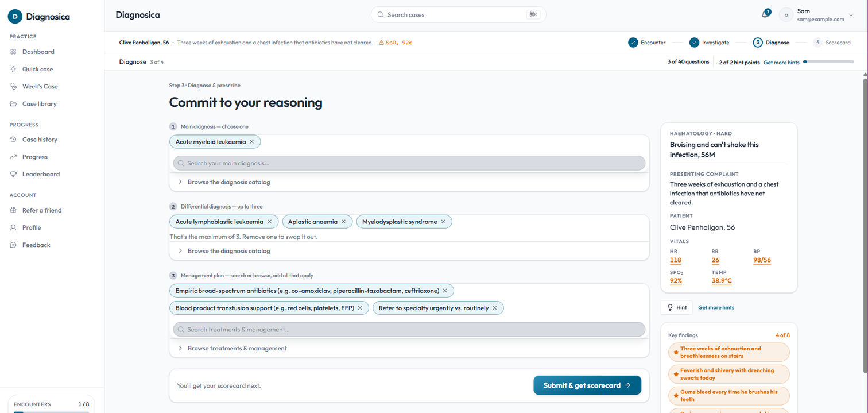
Task: Open the Case library folder icon
Action: [x=13, y=104]
